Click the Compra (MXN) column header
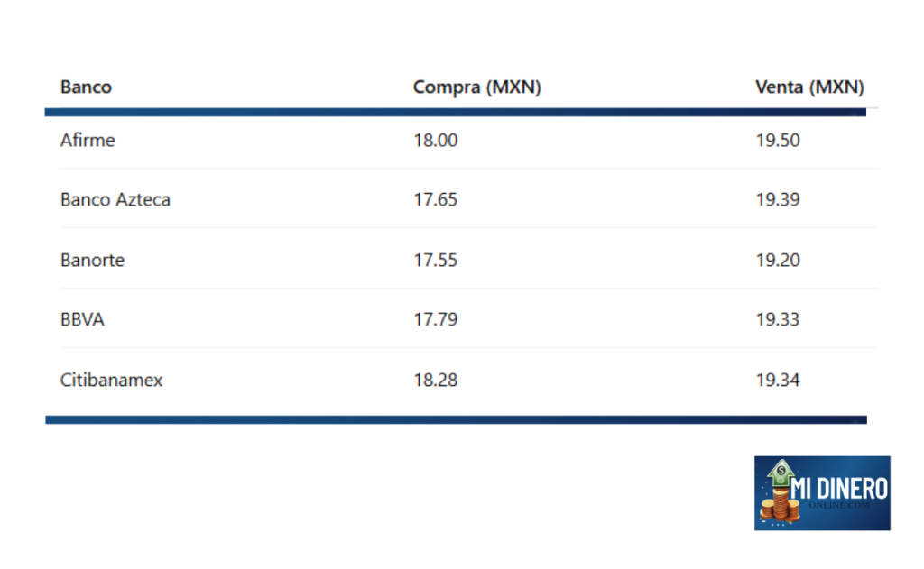Screen dimensions: 924x569 pos(476,87)
